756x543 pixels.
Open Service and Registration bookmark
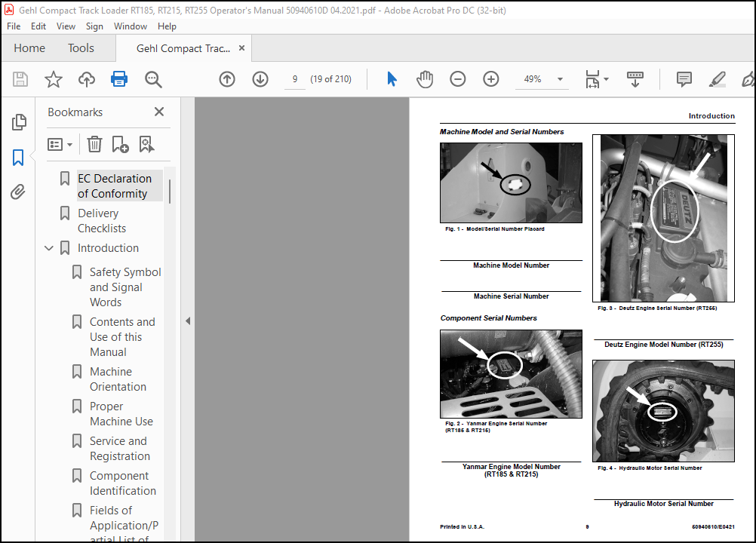(119, 449)
